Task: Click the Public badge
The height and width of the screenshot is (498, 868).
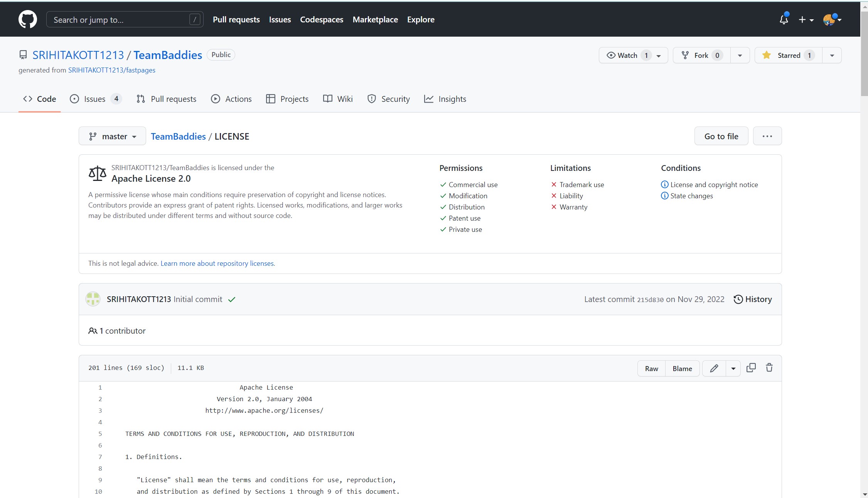Action: (x=221, y=55)
